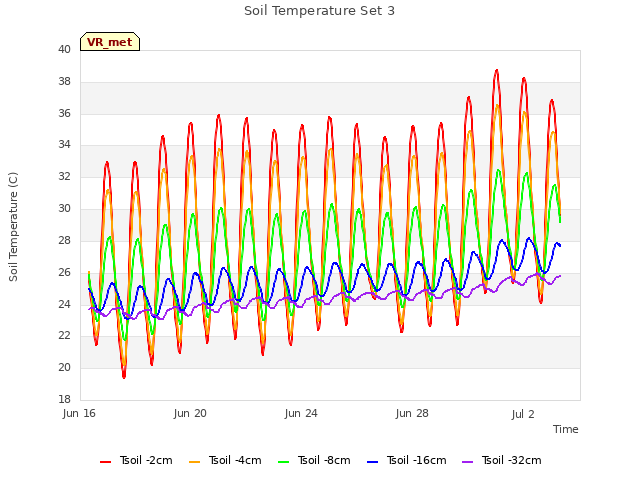The height and width of the screenshot is (480, 640).
Task: Select the Tsoil -16cm legend label
Action: click(416, 460)
